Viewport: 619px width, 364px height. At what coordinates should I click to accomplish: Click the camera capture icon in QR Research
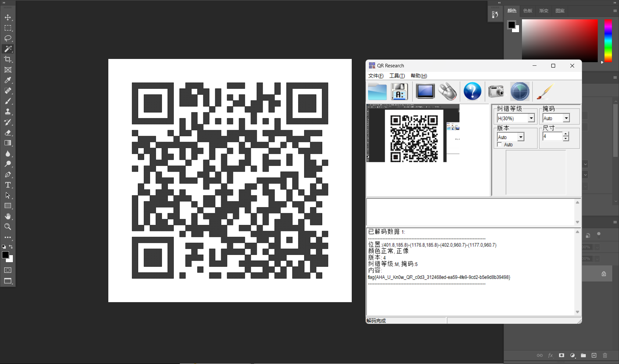(496, 92)
